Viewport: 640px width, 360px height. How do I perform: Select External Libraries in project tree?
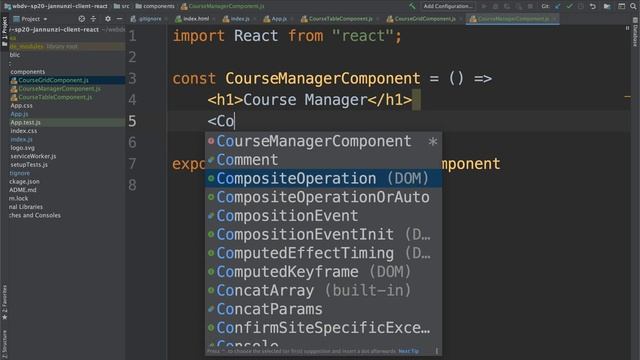coord(26,207)
